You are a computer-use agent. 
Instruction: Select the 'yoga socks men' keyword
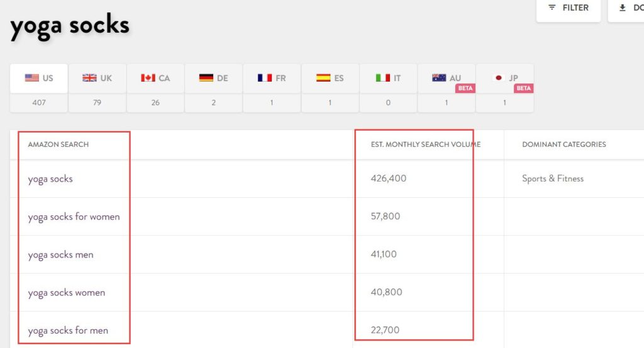[60, 255]
